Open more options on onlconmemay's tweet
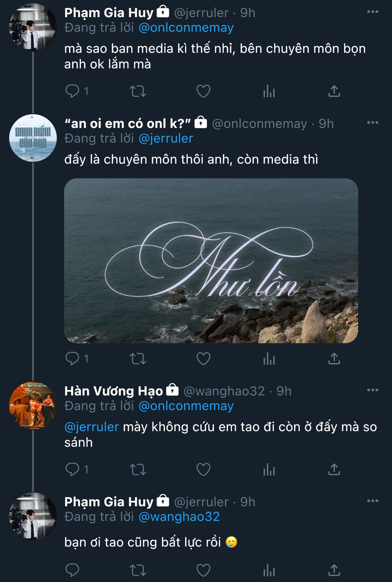 point(372,123)
